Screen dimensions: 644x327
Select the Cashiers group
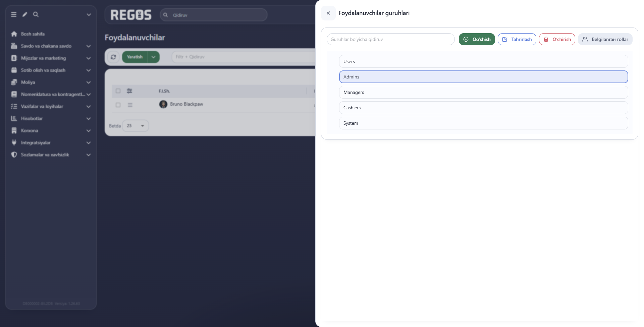tap(484, 108)
